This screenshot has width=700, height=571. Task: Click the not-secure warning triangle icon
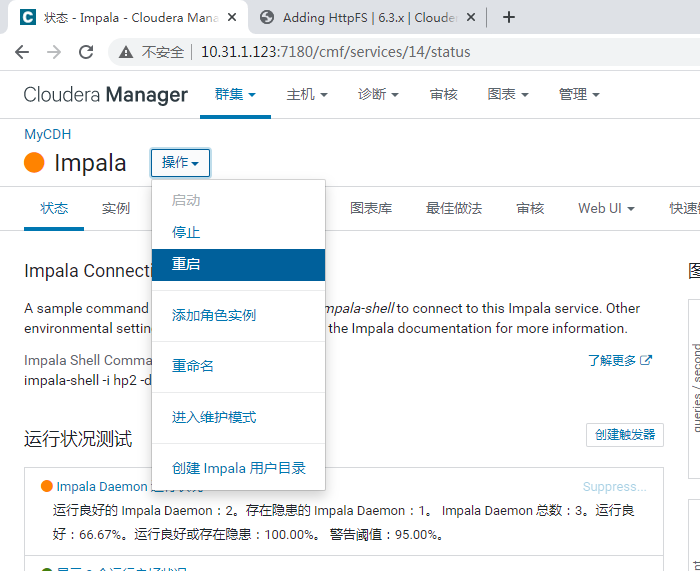tap(126, 53)
